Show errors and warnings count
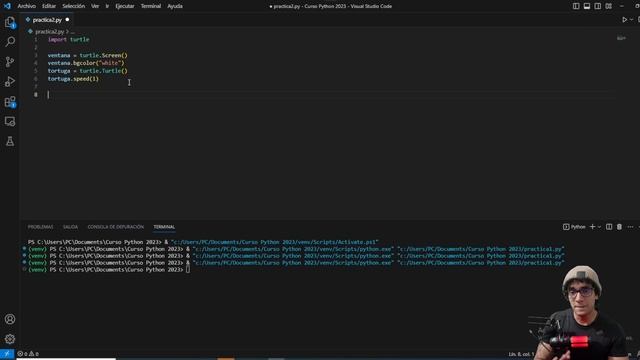This screenshot has width=640, height=360. tap(28, 354)
